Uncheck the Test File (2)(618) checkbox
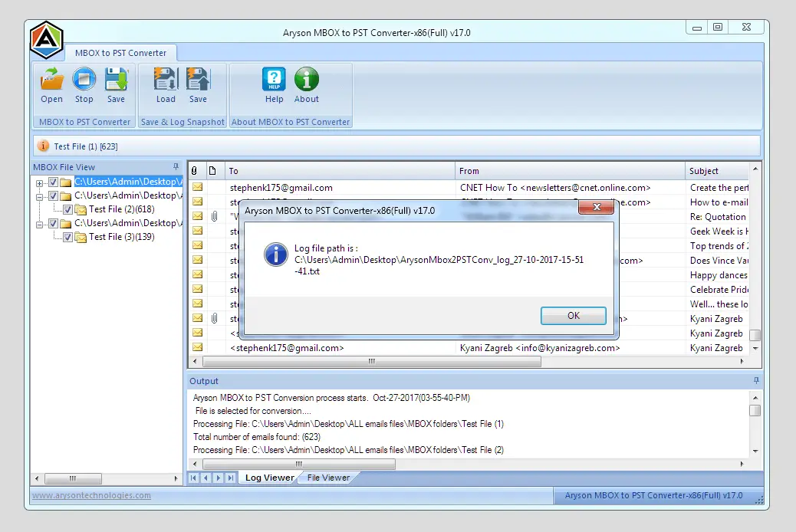The width and height of the screenshot is (796, 532). click(x=67, y=209)
